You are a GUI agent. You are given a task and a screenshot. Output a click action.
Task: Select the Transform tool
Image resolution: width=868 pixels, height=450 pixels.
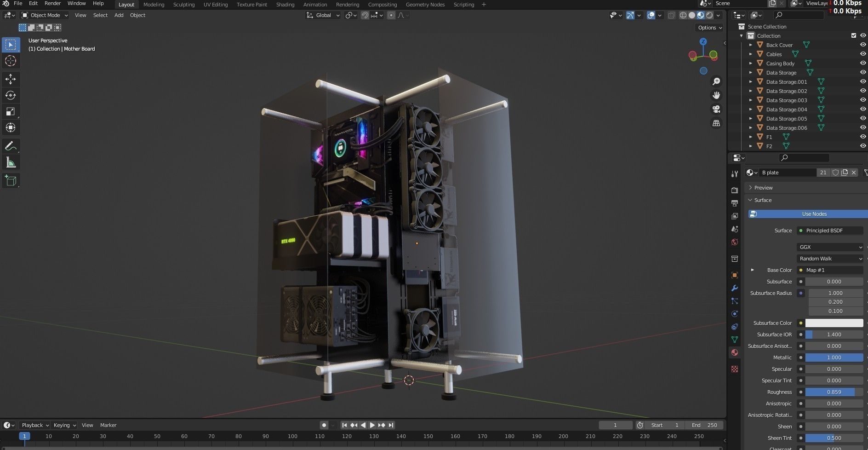click(x=11, y=127)
